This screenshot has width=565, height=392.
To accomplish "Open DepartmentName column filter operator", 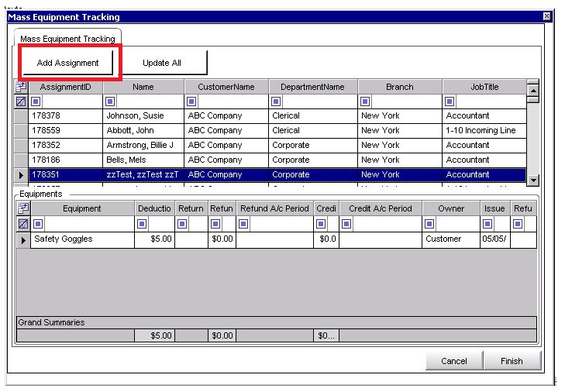I will tap(276, 101).
